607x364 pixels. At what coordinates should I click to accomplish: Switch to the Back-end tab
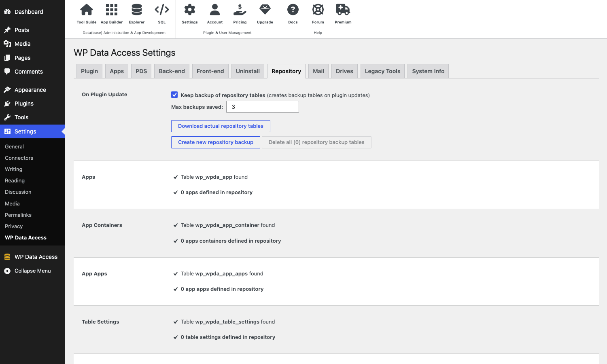(172, 71)
